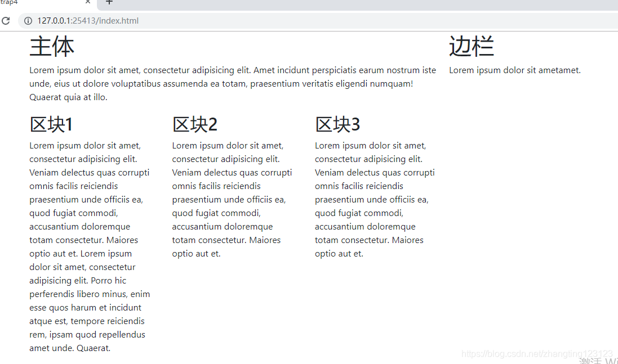The image size is (618, 364).
Task: Click the 区块2 heading
Action: pos(195,124)
